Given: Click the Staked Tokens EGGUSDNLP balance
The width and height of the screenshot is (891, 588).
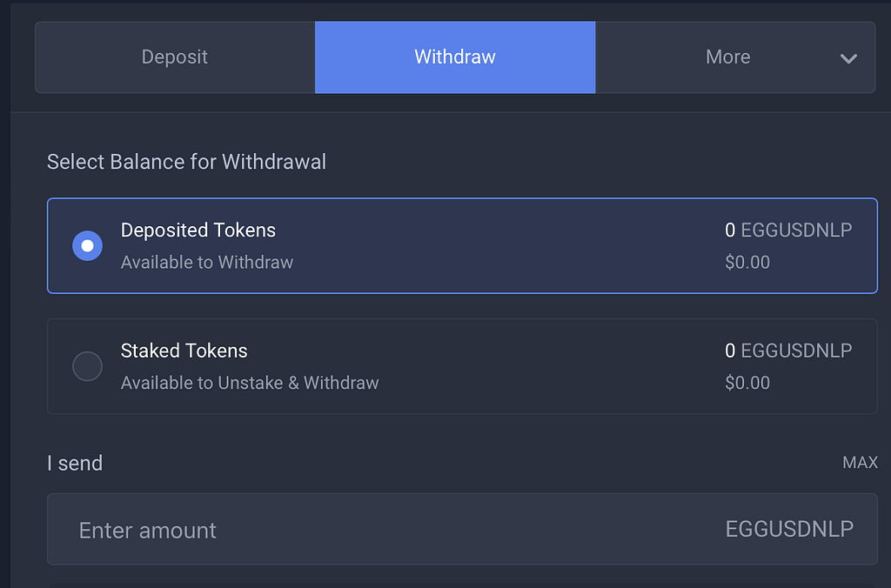Looking at the screenshot, I should point(788,351).
